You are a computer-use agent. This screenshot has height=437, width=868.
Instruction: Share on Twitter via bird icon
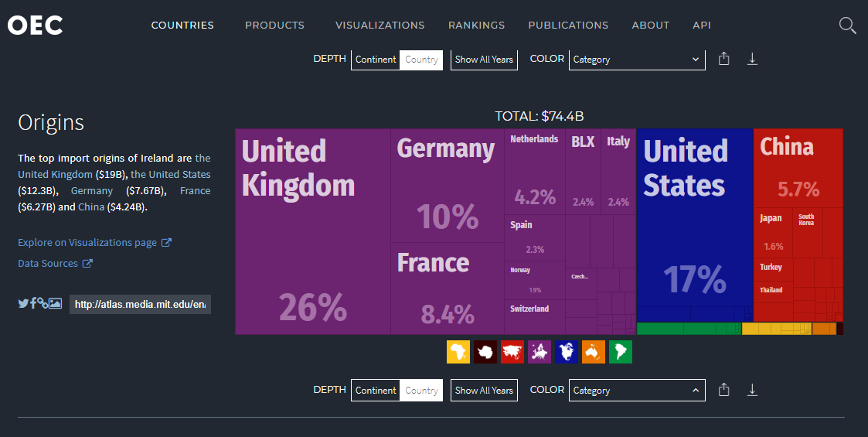(23, 303)
